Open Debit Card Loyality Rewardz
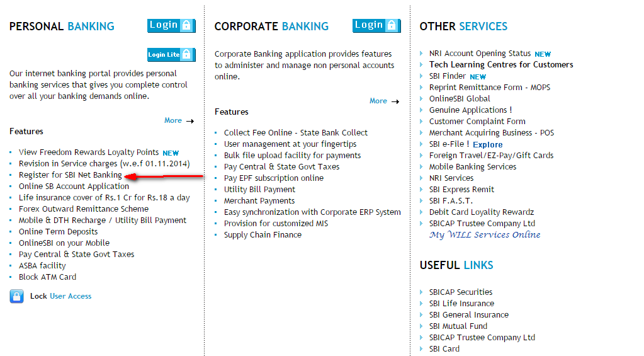 coord(482,212)
